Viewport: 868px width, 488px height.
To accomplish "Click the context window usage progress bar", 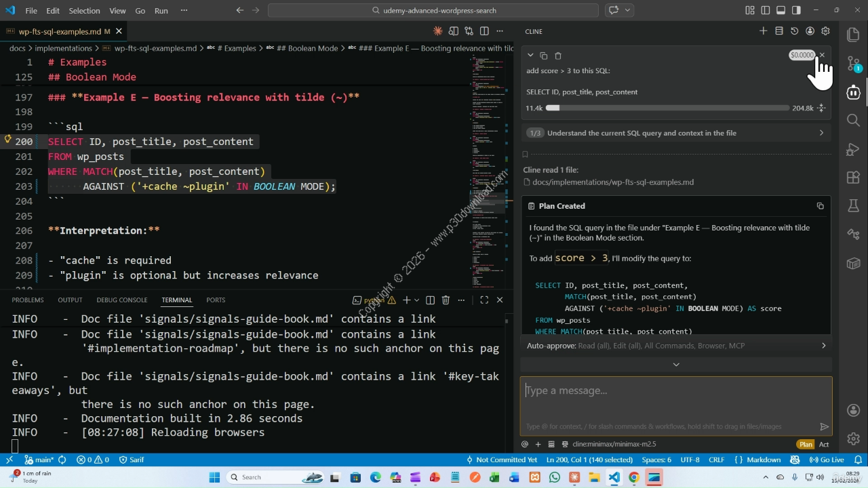I will click(667, 108).
